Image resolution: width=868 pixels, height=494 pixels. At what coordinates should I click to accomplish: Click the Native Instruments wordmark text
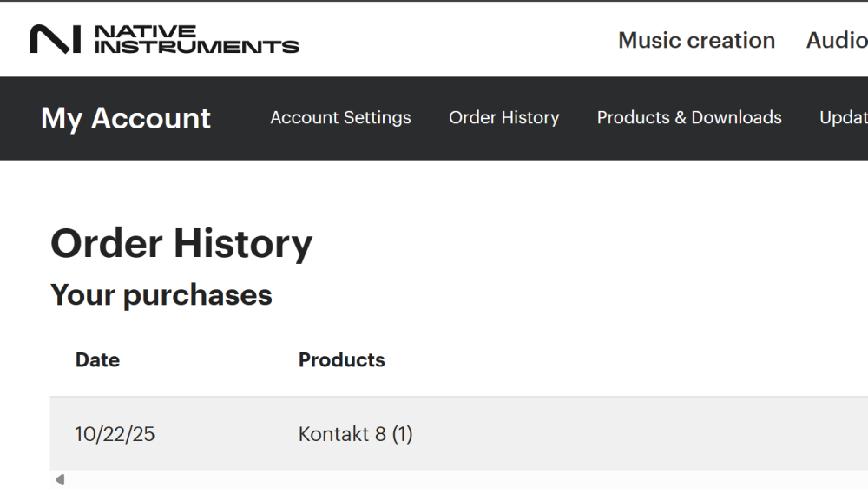point(196,39)
